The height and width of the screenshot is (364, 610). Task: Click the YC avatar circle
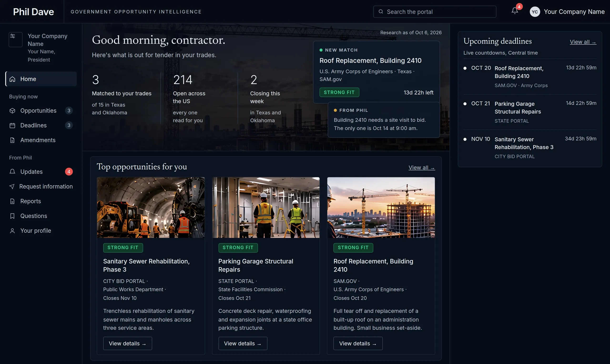tap(535, 11)
